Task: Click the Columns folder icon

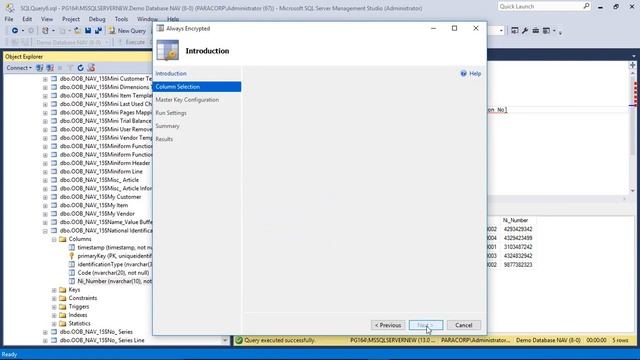Action: coord(62,239)
